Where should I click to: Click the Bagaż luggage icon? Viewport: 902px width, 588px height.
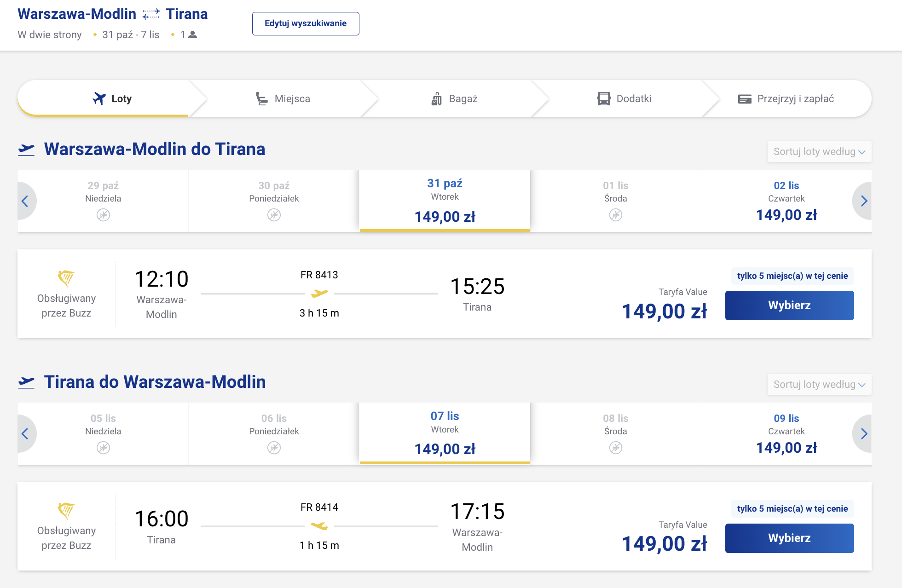[436, 98]
